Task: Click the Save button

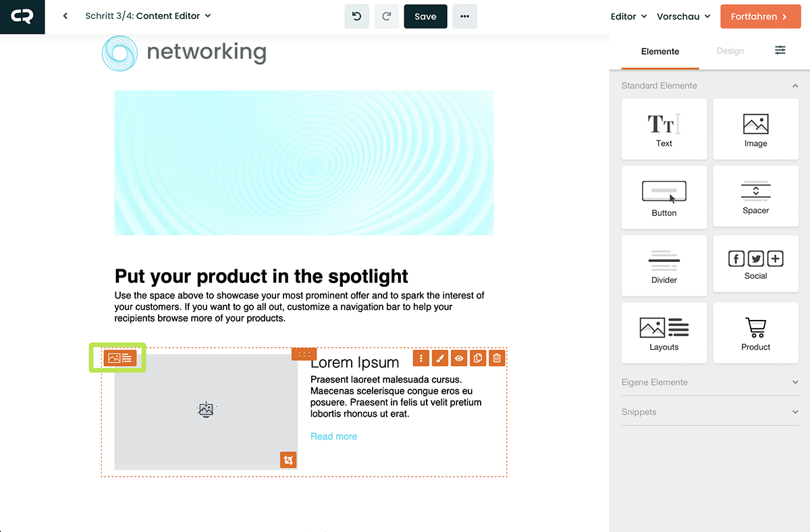Action: click(425, 16)
